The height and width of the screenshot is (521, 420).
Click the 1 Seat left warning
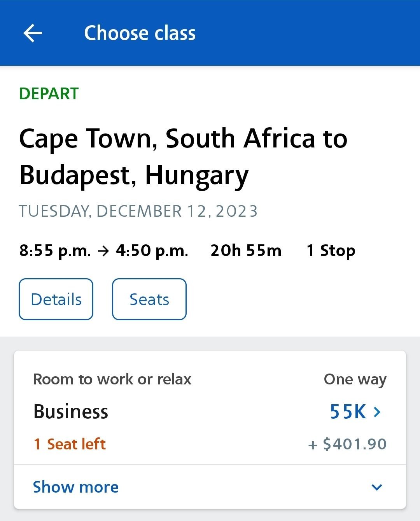tap(70, 444)
